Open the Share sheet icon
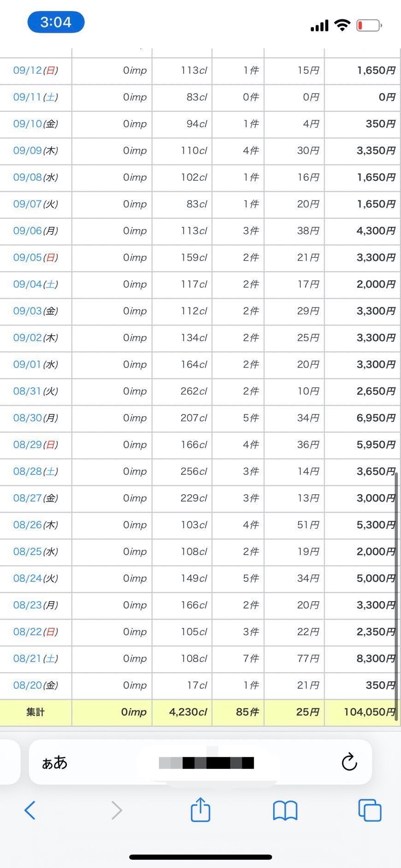401x868 pixels. point(200,810)
